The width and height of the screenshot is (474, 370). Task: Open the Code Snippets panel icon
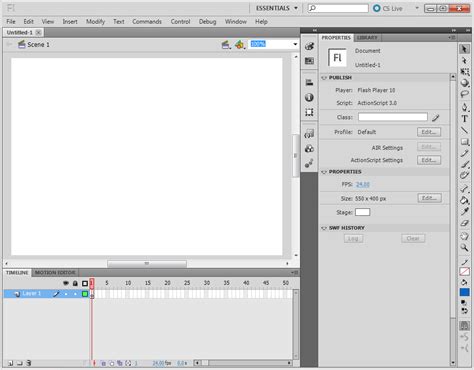(x=309, y=134)
